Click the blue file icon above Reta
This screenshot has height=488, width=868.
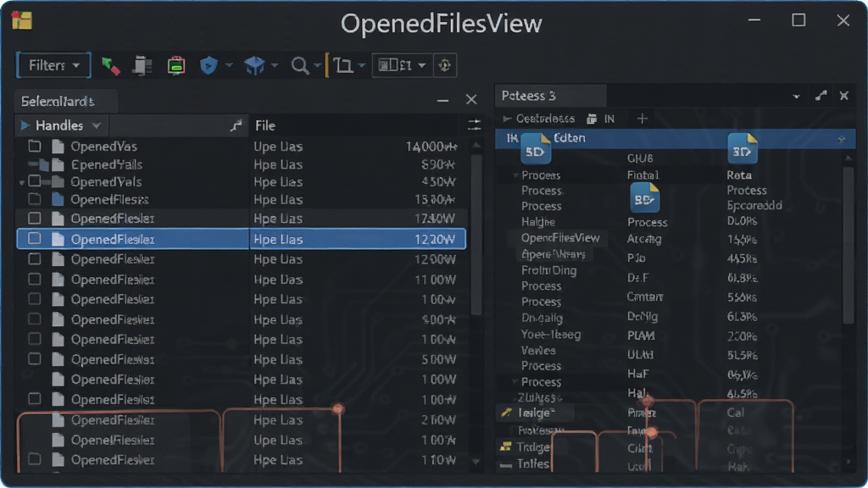click(x=742, y=148)
